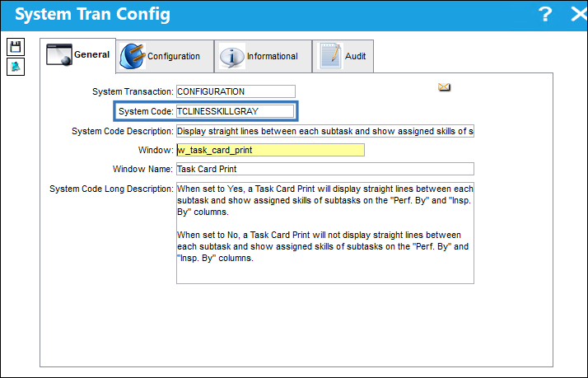Click the envelope mail icon
This screenshot has width=588, height=378.
coord(444,87)
